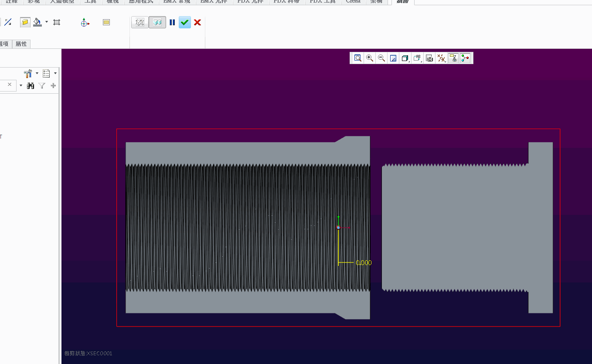The image size is (592, 364).
Task: Pause the section feature
Action: 172,22
